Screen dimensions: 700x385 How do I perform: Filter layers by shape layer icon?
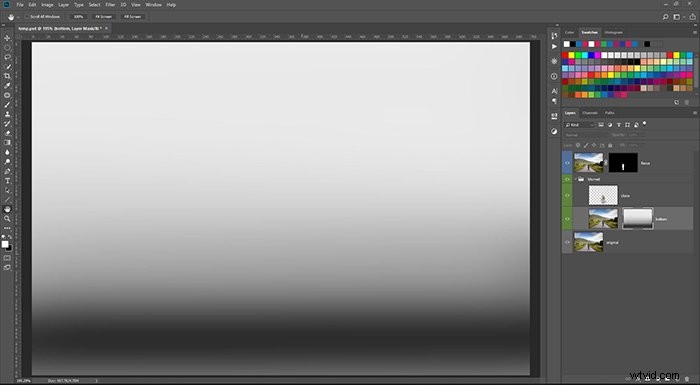[627, 125]
